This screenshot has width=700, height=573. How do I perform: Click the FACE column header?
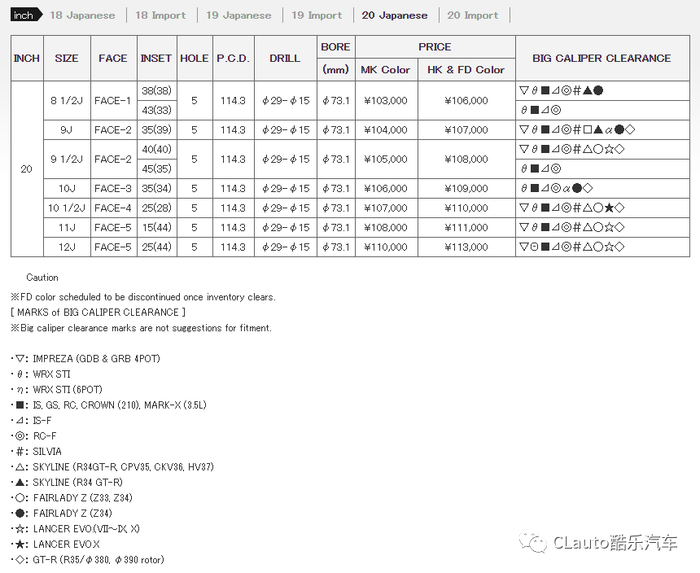point(113,58)
